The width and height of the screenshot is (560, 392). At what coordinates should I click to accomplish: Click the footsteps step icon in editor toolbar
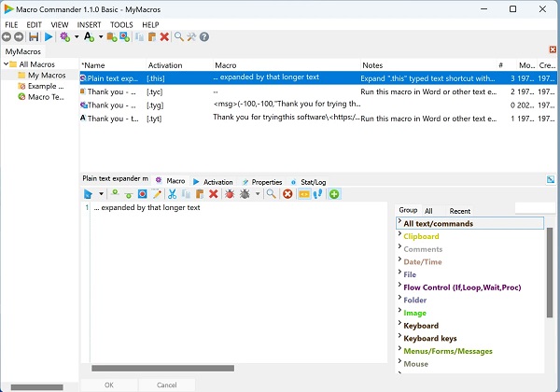coord(318,193)
